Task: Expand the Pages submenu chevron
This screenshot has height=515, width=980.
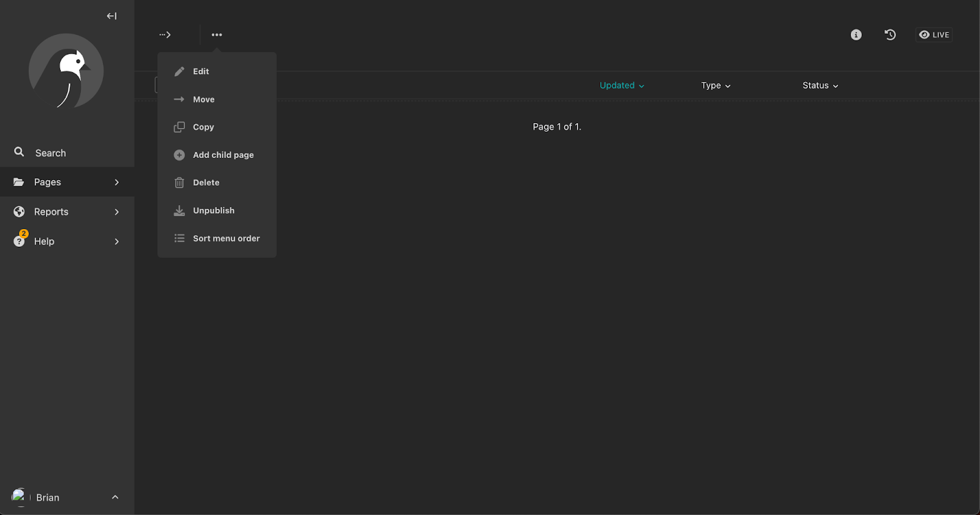Action: [x=116, y=182]
